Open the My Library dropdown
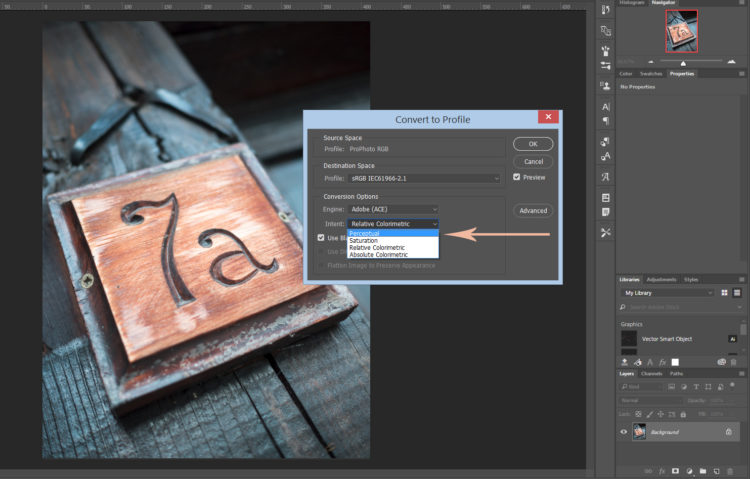This screenshot has height=479, width=750. tap(668, 293)
